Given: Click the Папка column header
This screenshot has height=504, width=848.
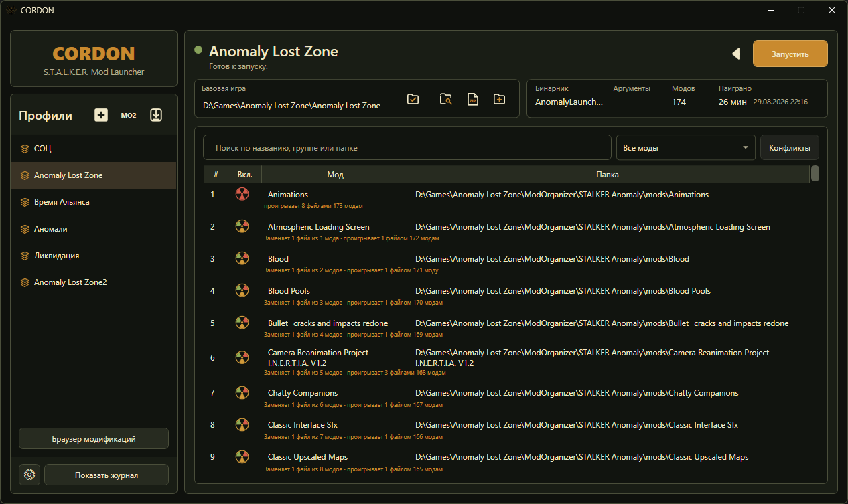Looking at the screenshot, I should click(x=608, y=175).
